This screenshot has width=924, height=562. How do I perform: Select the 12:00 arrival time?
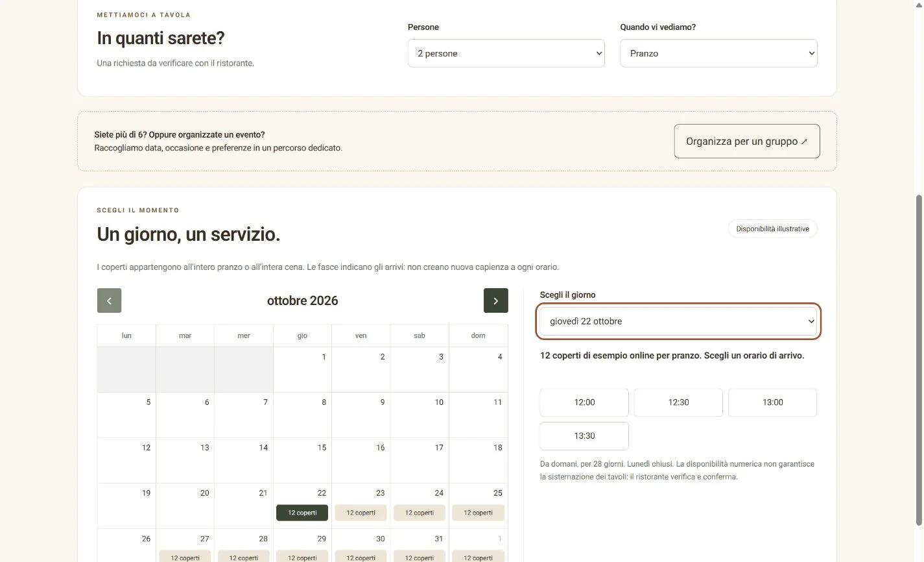[584, 402]
